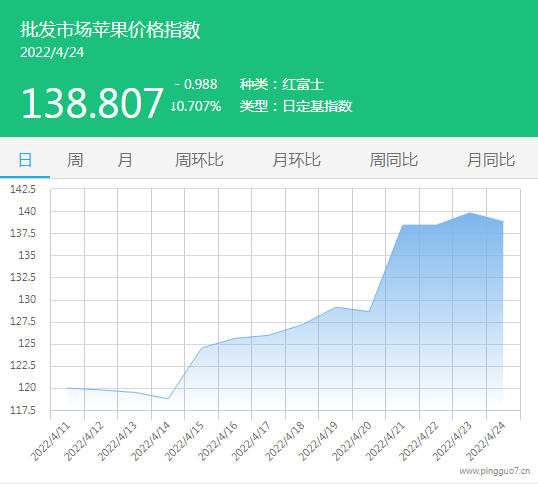Click the 140 y-axis label

click(x=27, y=211)
